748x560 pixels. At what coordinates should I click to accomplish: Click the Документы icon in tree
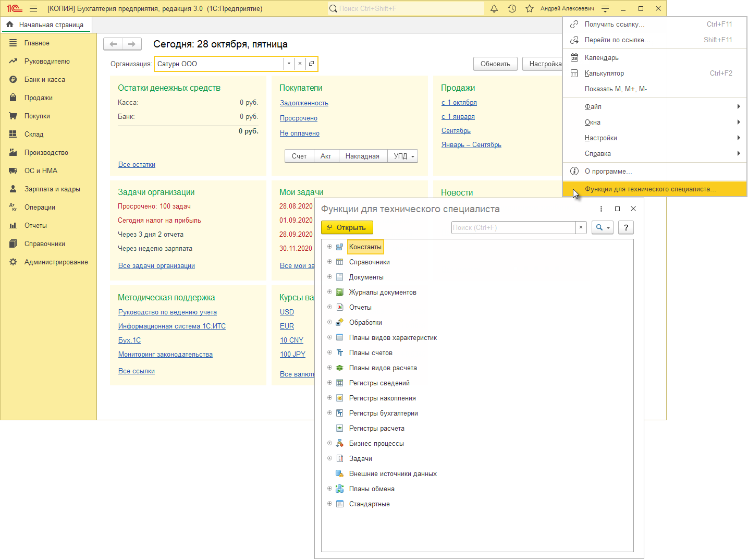point(339,277)
